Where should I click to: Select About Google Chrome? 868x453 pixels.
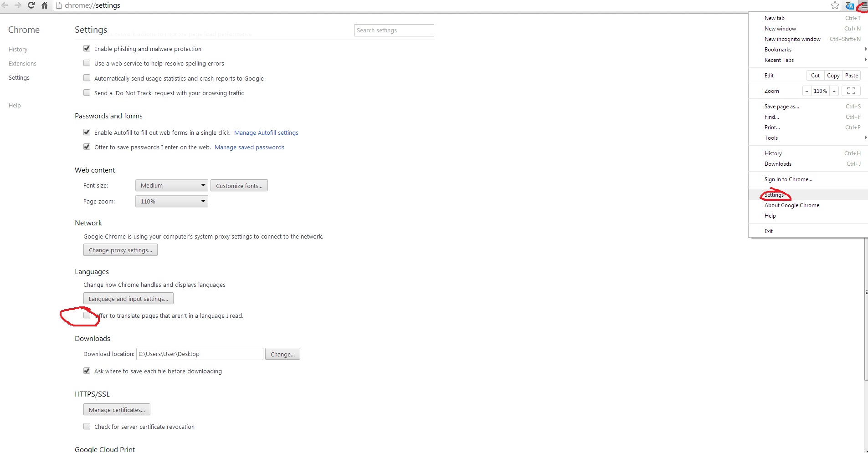pyautogui.click(x=808, y=205)
